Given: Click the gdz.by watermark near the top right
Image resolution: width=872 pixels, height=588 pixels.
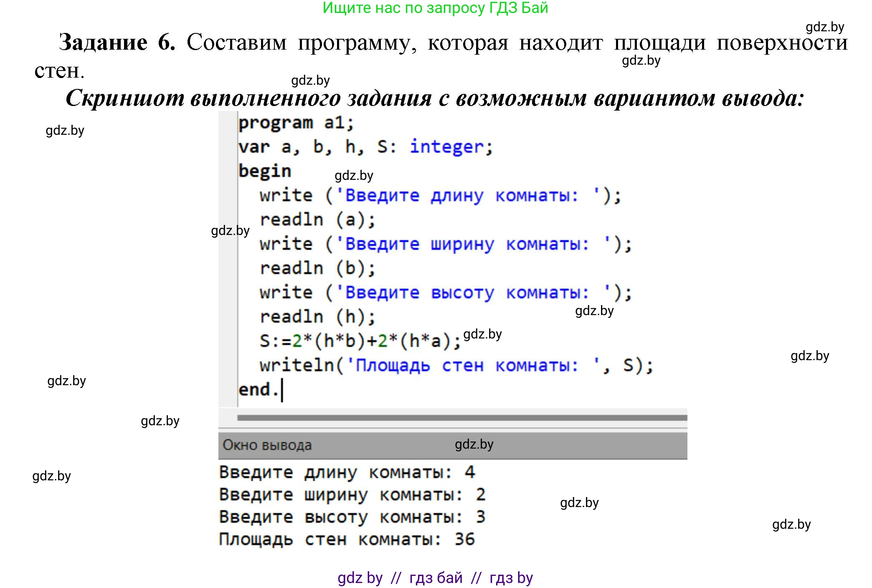Looking at the screenshot, I should [x=824, y=28].
